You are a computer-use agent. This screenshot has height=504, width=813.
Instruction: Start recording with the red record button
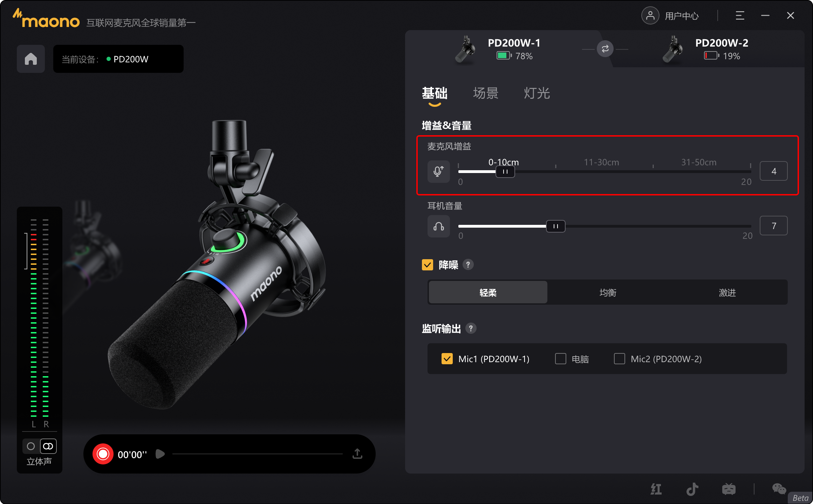tap(103, 454)
